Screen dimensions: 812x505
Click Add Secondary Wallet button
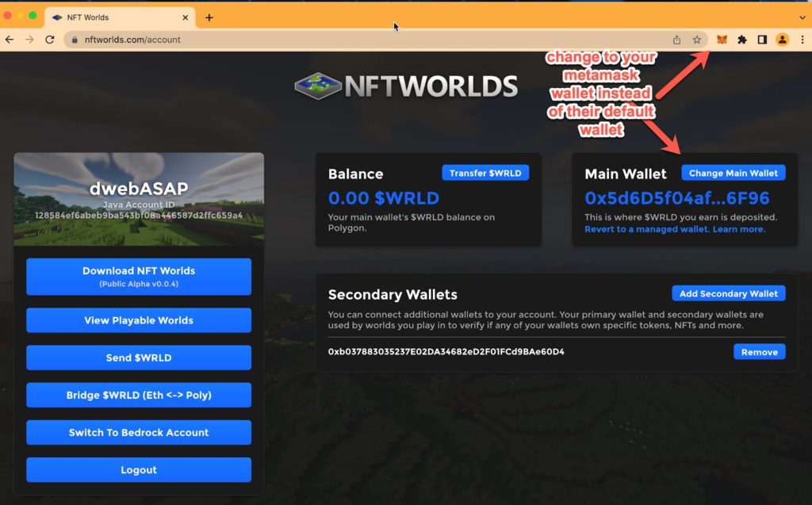click(729, 293)
